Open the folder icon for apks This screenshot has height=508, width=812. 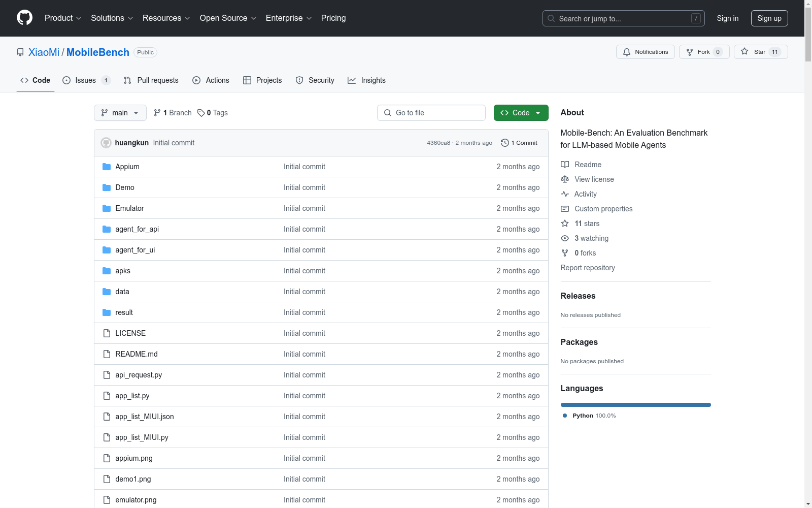point(107,271)
